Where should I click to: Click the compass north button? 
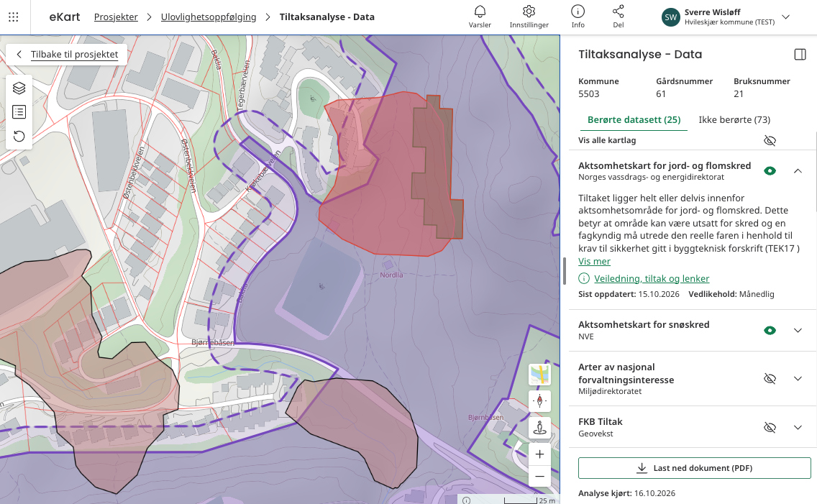(540, 401)
